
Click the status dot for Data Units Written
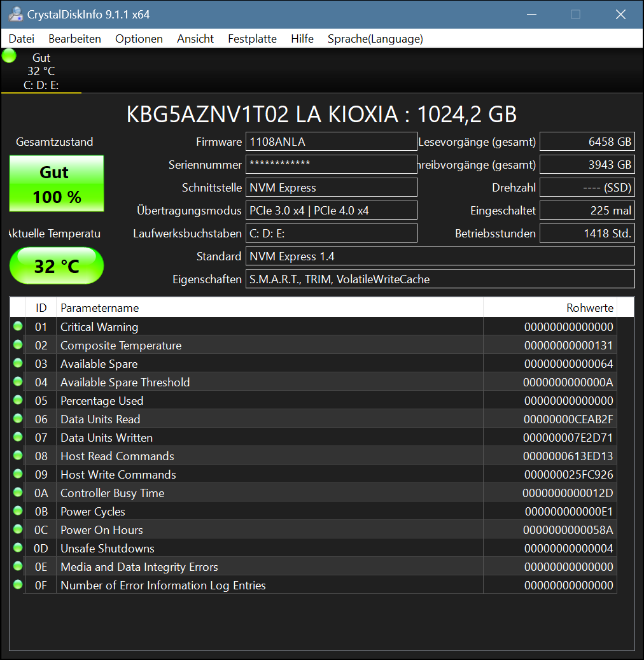(x=18, y=437)
